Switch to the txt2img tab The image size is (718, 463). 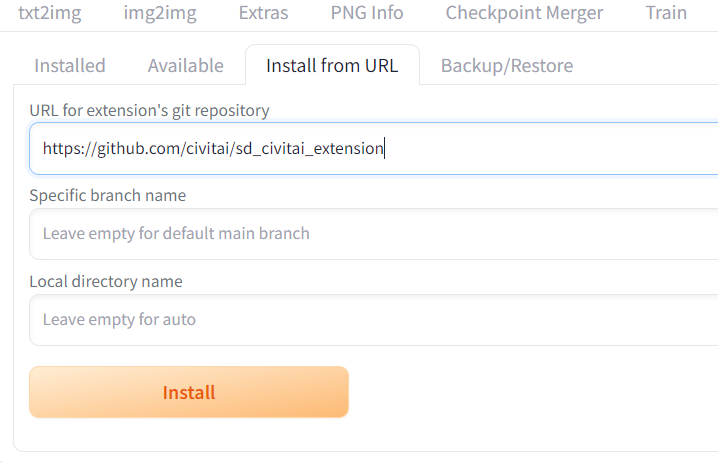(50, 13)
